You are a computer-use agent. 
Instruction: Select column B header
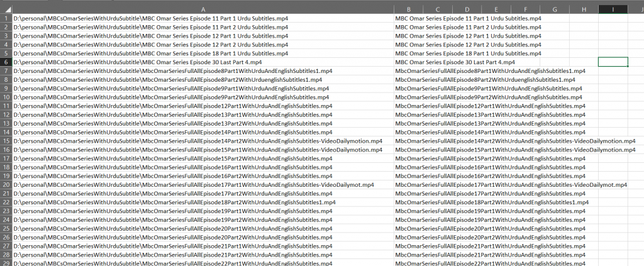coord(409,9)
